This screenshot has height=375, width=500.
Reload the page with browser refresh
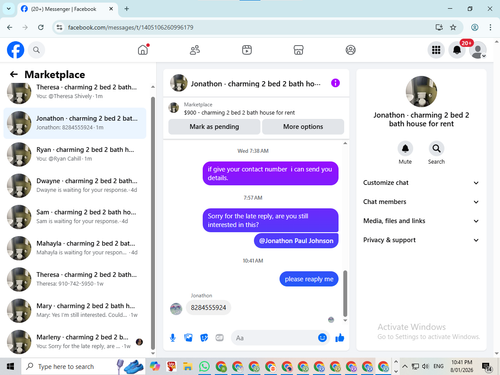click(x=41, y=27)
